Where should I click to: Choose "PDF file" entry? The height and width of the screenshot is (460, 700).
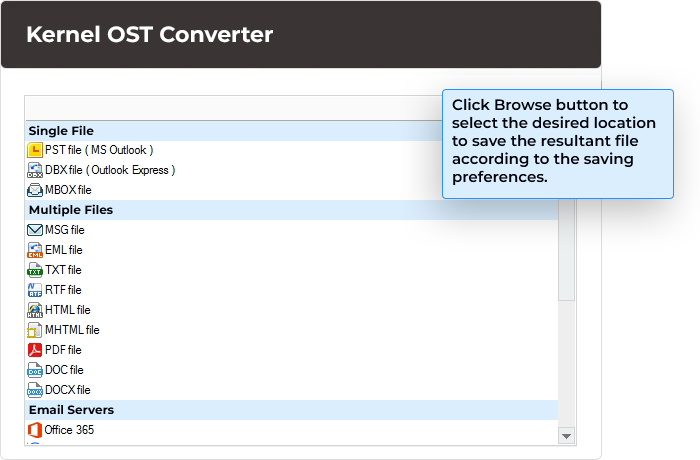click(292, 350)
